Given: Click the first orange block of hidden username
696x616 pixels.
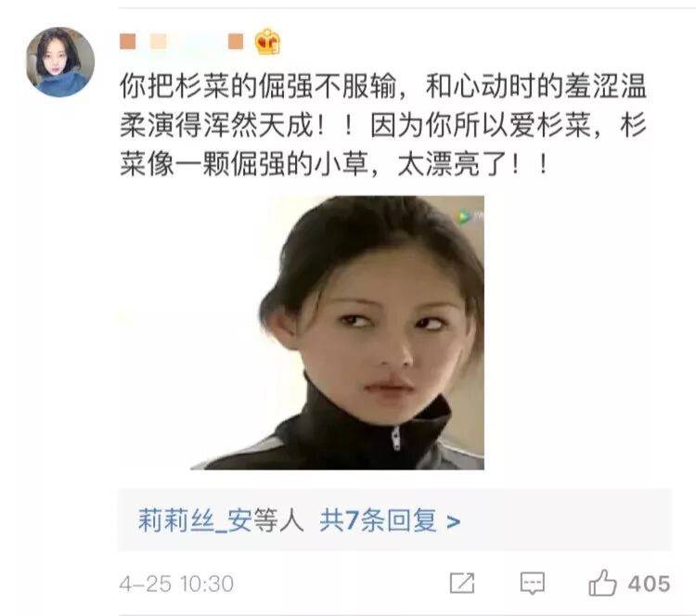Looking at the screenshot, I should pyautogui.click(x=128, y=42).
